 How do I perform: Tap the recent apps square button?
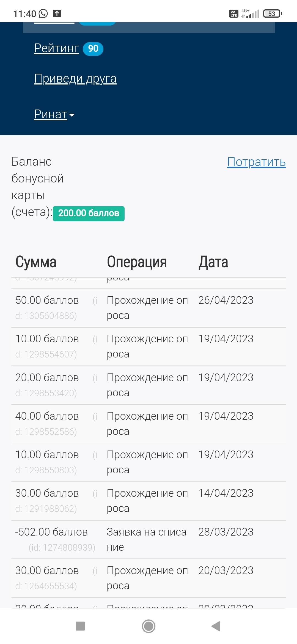[80, 626]
